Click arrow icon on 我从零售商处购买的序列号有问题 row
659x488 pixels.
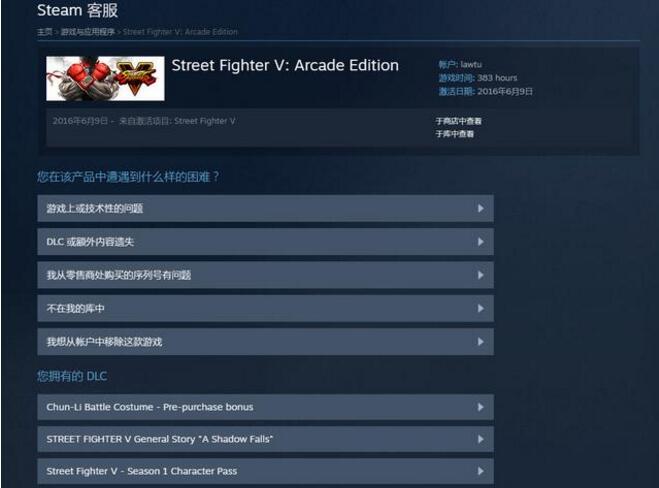point(480,275)
